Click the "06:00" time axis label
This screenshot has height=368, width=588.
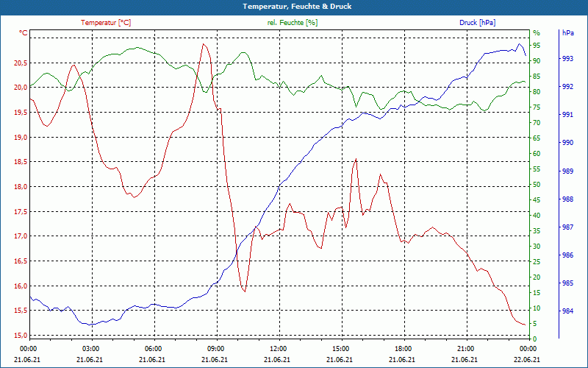tap(154, 348)
